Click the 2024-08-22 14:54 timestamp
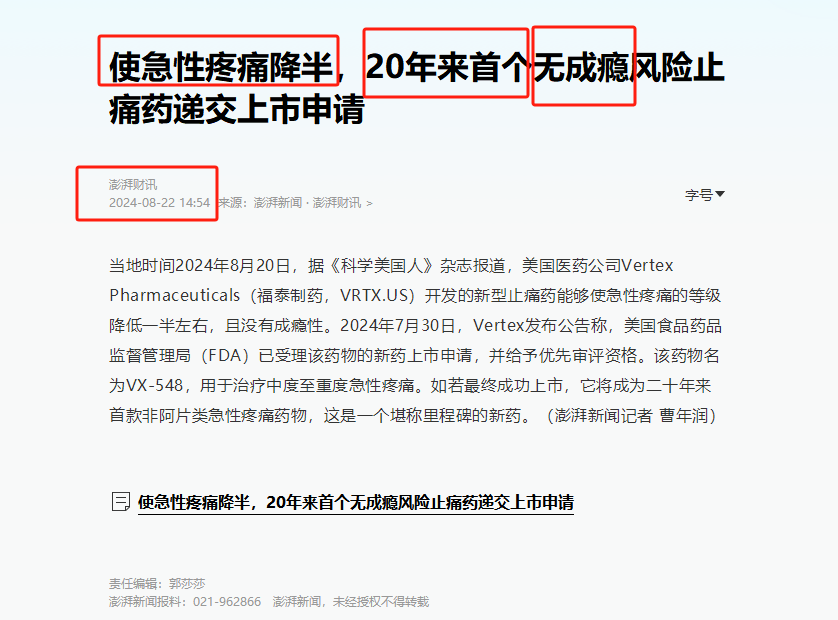Screen dimensions: 838x620 click(x=159, y=203)
